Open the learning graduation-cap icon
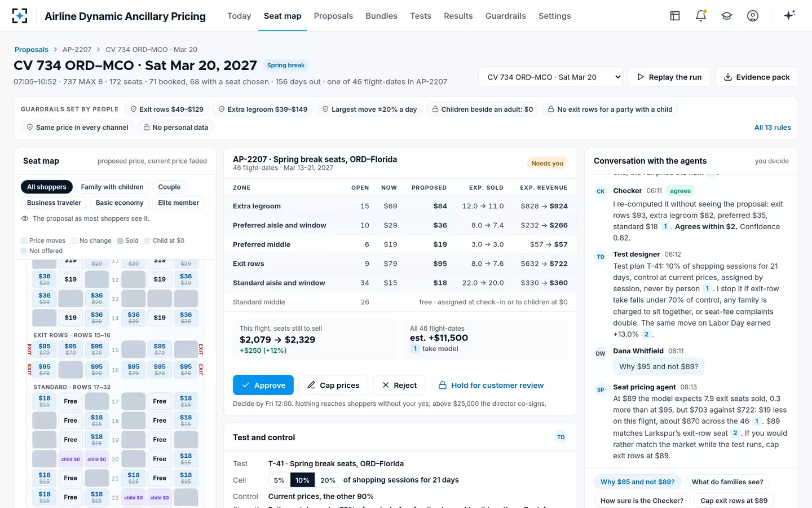812x508 pixels. 727,16
